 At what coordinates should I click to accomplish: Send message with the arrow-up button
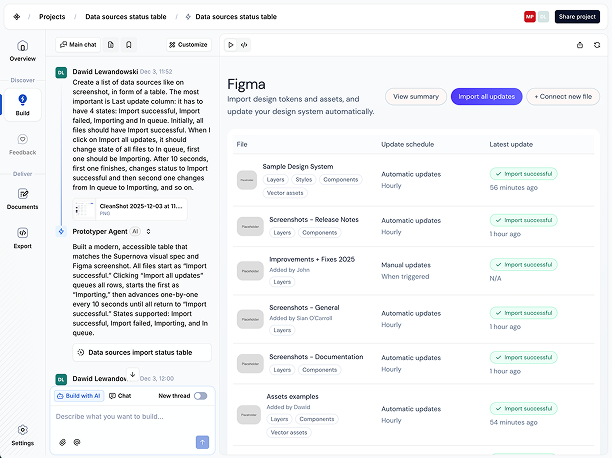click(202, 442)
